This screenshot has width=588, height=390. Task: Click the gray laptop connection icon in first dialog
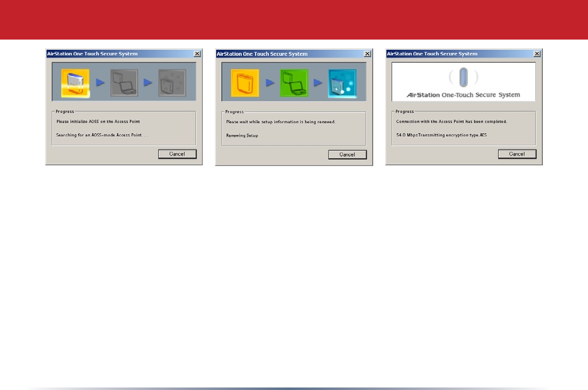[x=124, y=83]
